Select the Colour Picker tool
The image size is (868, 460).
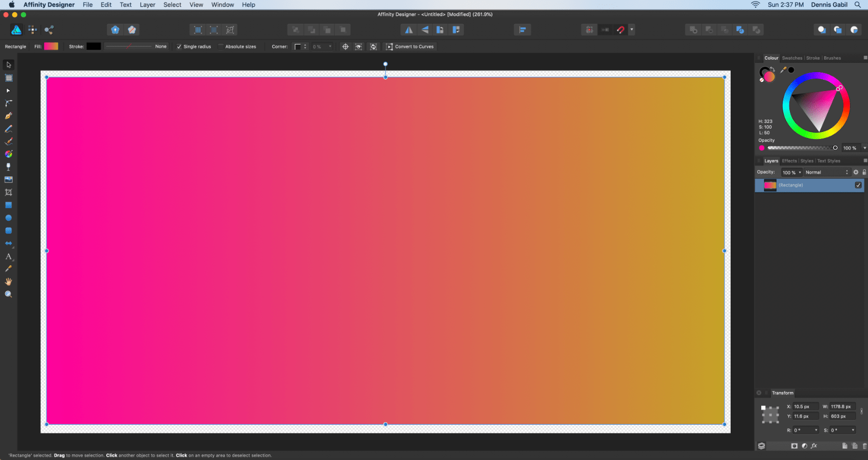(x=8, y=268)
